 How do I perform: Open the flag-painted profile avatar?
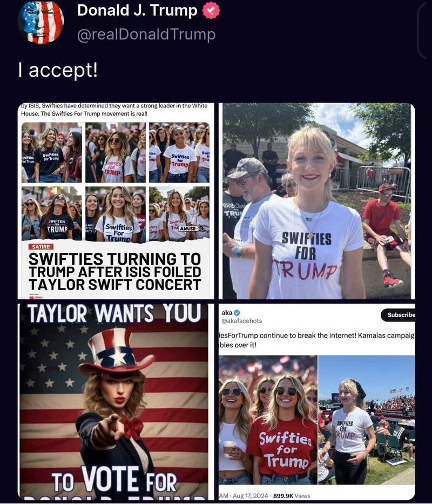pyautogui.click(x=41, y=22)
